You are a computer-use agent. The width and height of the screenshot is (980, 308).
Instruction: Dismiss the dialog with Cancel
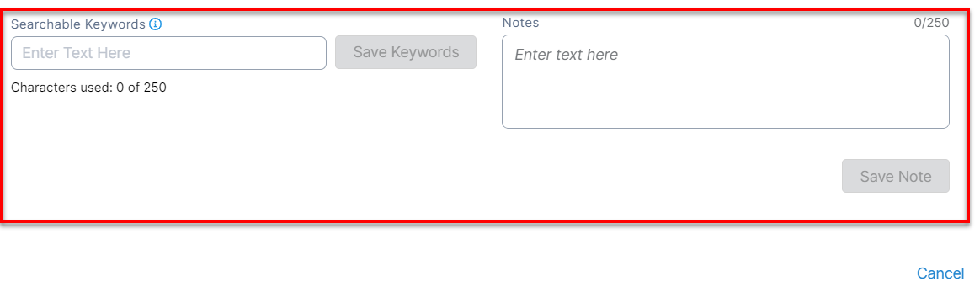pyautogui.click(x=940, y=273)
